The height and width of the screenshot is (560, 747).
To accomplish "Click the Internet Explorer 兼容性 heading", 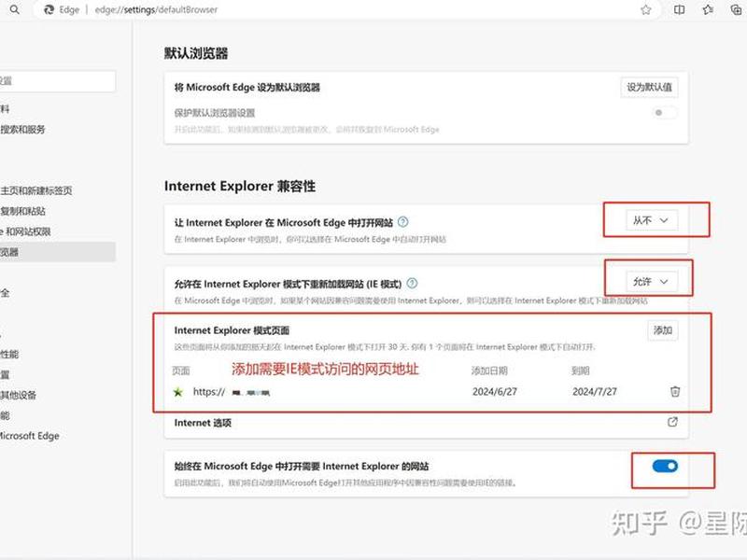I will [240, 186].
